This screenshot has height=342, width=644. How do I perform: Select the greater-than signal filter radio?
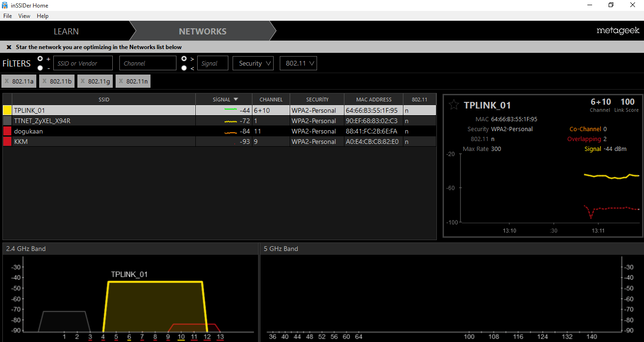(184, 58)
